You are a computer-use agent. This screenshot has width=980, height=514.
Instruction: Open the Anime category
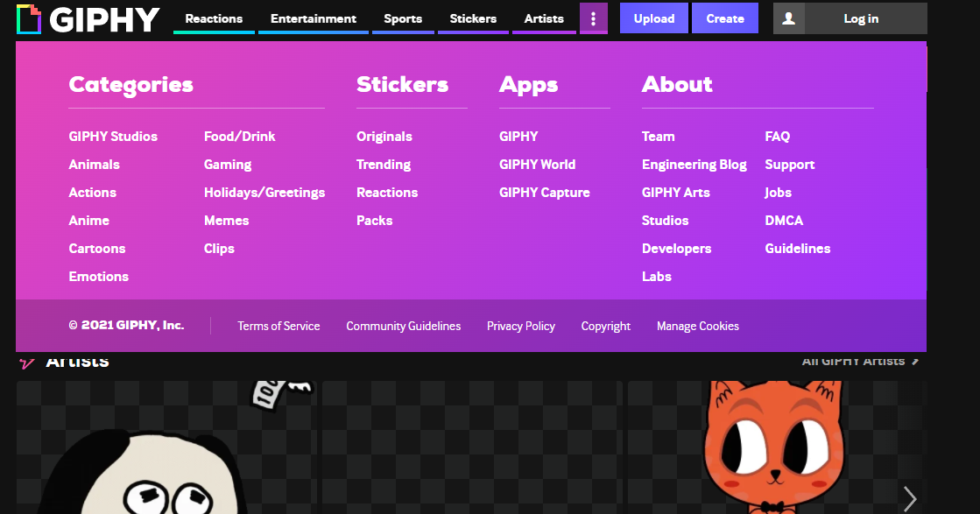click(x=88, y=221)
